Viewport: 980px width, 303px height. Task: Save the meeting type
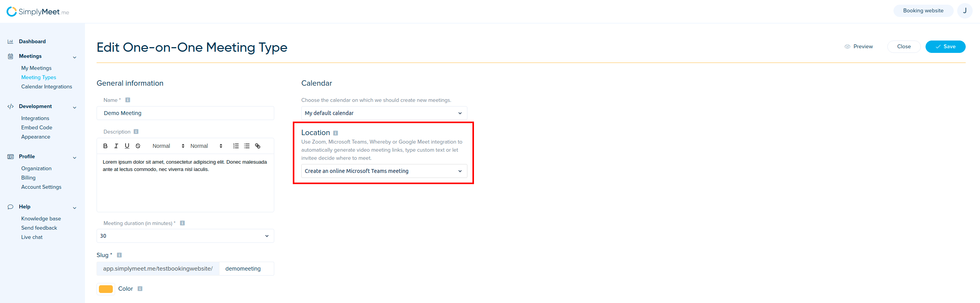(x=945, y=47)
